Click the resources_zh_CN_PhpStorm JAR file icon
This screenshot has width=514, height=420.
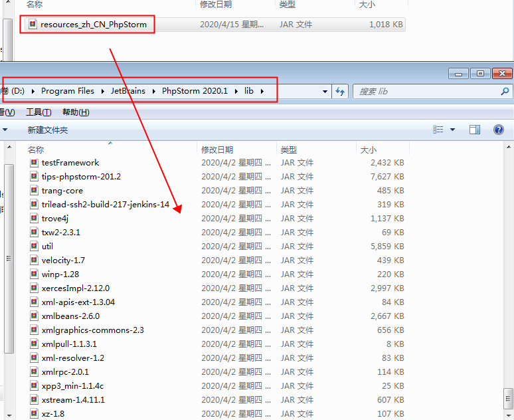(x=33, y=25)
